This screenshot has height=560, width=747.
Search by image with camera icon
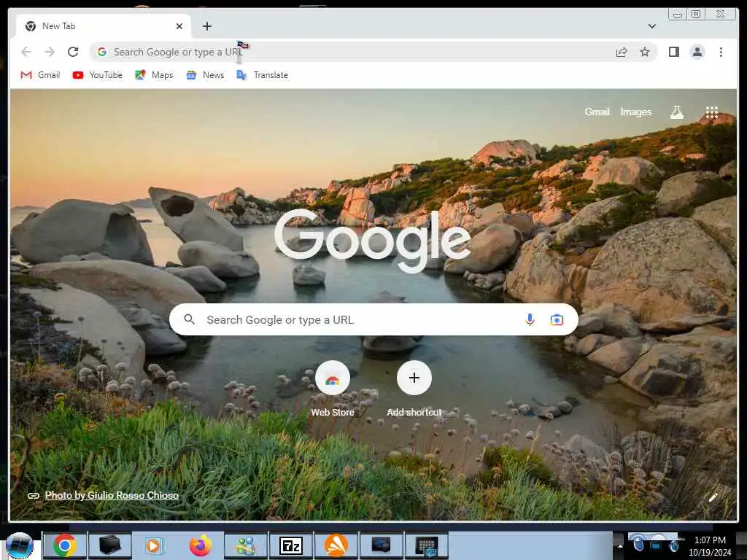[x=557, y=319]
